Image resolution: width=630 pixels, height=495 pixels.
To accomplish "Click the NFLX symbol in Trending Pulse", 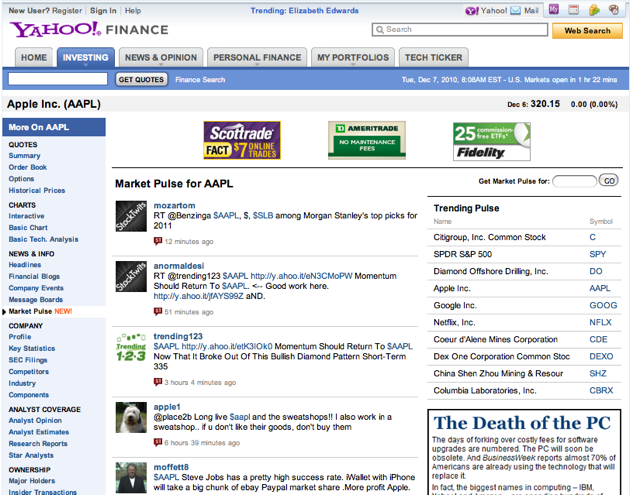I will (600, 323).
